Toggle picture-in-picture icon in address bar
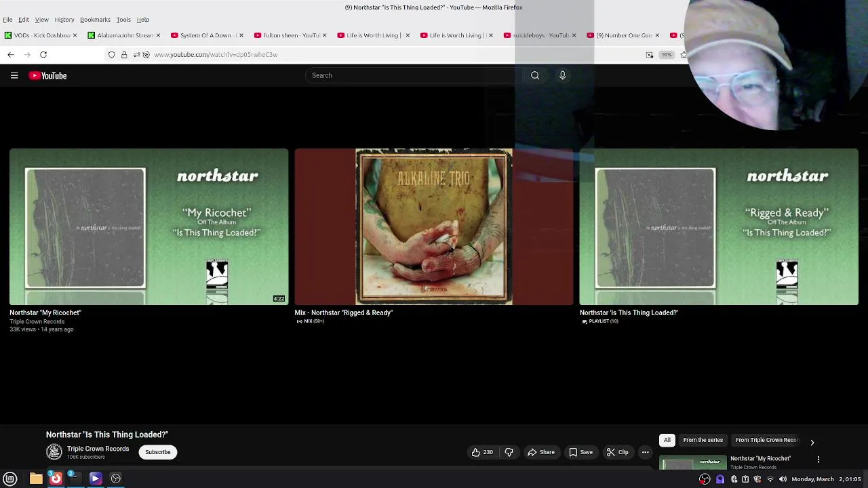 pyautogui.click(x=650, y=54)
